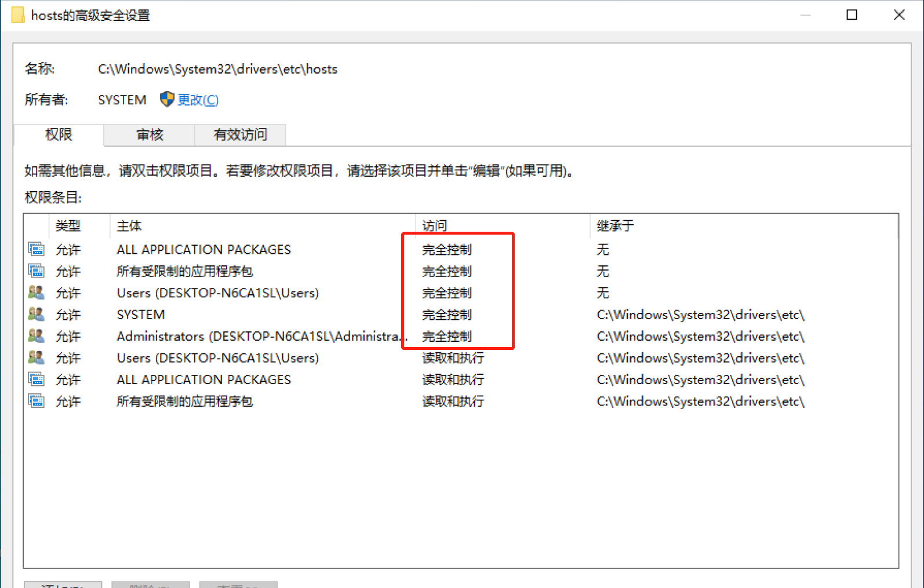Click the inherited-from path in the Administrators row
The width and height of the screenshot is (924, 588).
pos(700,336)
